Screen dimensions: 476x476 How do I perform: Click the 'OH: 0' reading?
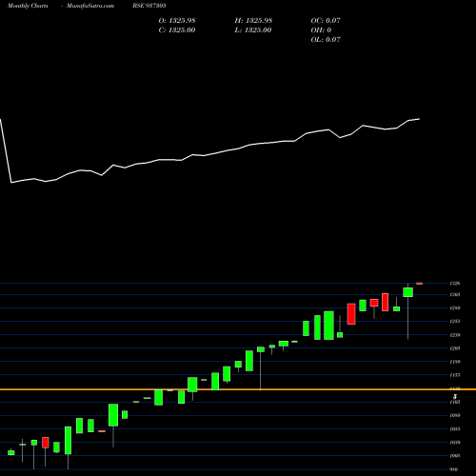[x=321, y=30]
